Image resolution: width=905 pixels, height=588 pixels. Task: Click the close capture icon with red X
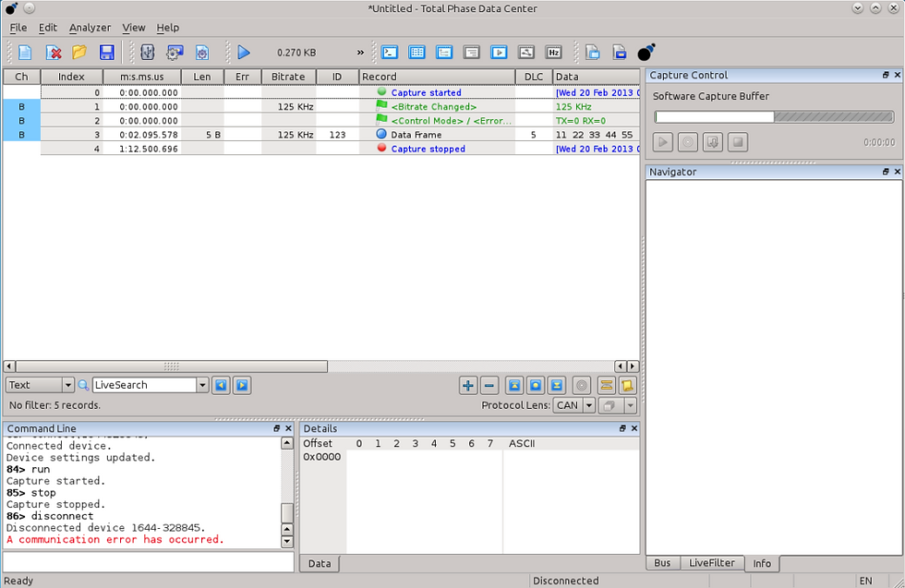(54, 53)
